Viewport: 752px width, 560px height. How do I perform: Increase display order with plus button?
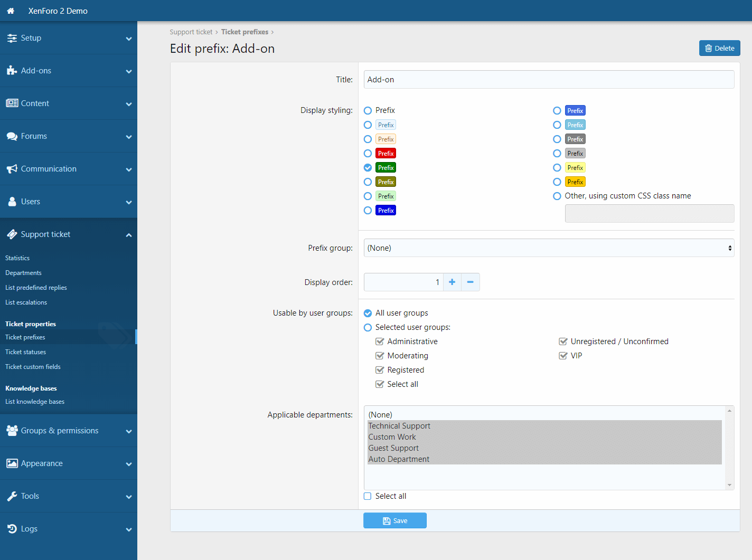point(452,282)
